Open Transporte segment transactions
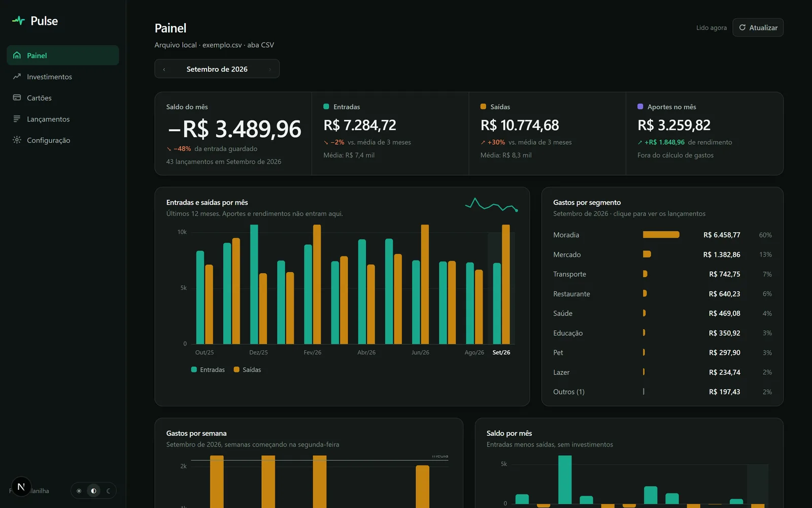The width and height of the screenshot is (812, 508). coord(662,274)
